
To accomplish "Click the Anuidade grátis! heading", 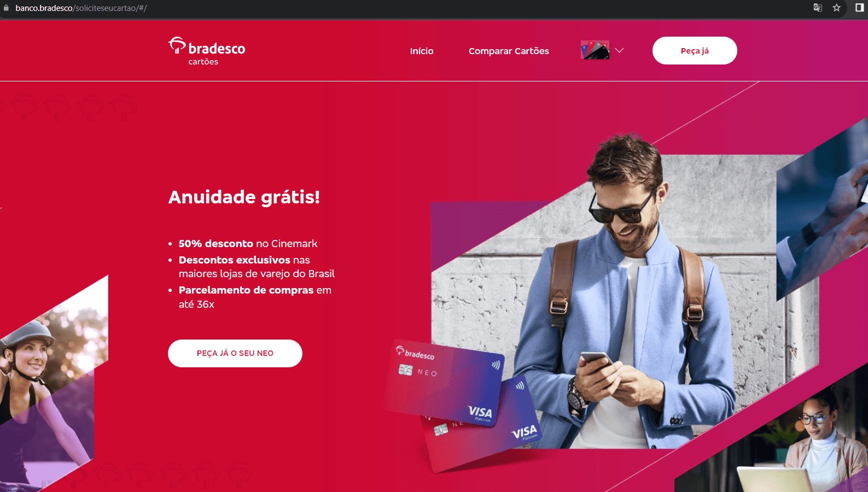I will click(x=244, y=197).
